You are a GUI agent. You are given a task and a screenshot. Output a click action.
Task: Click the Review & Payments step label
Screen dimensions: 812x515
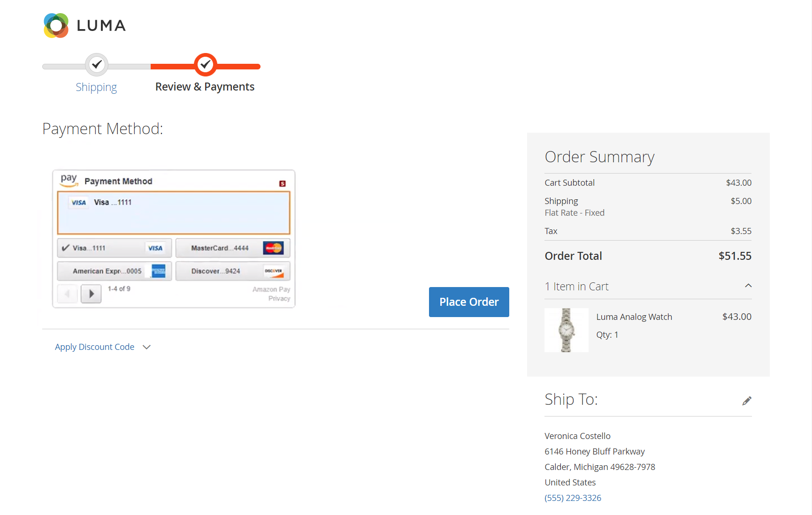pyautogui.click(x=205, y=87)
